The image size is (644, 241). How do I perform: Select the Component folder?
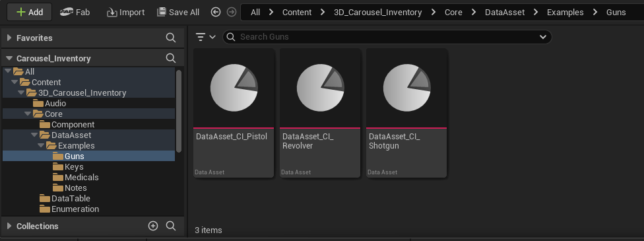point(88,125)
